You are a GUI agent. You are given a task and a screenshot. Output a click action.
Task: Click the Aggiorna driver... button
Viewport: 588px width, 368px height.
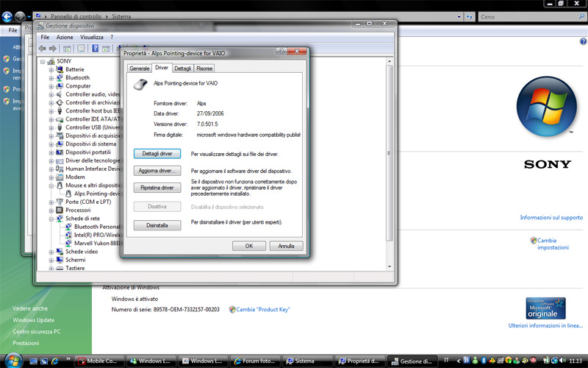coord(157,171)
